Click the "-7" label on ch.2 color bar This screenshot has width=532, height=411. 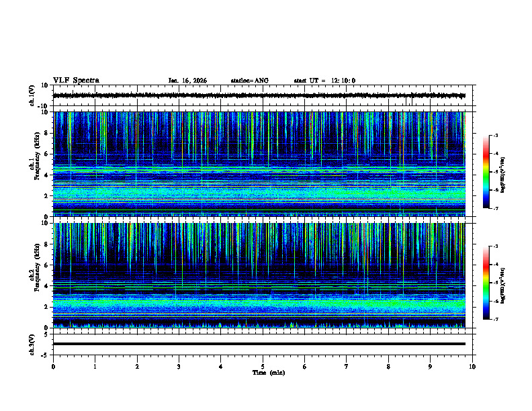point(496,320)
